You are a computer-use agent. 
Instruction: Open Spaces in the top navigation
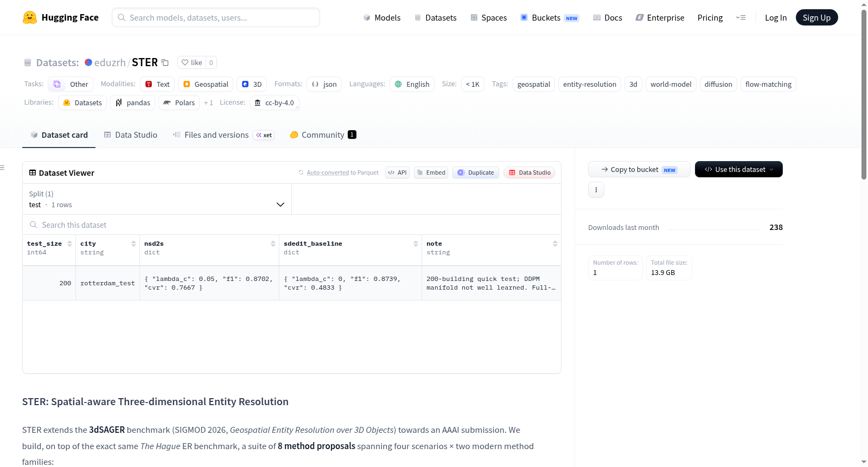tap(489, 17)
